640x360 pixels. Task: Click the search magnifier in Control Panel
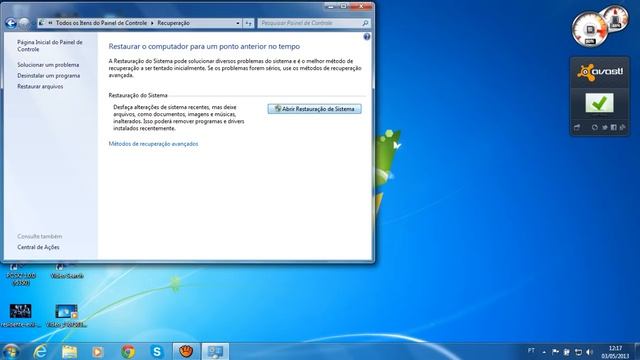(x=365, y=23)
